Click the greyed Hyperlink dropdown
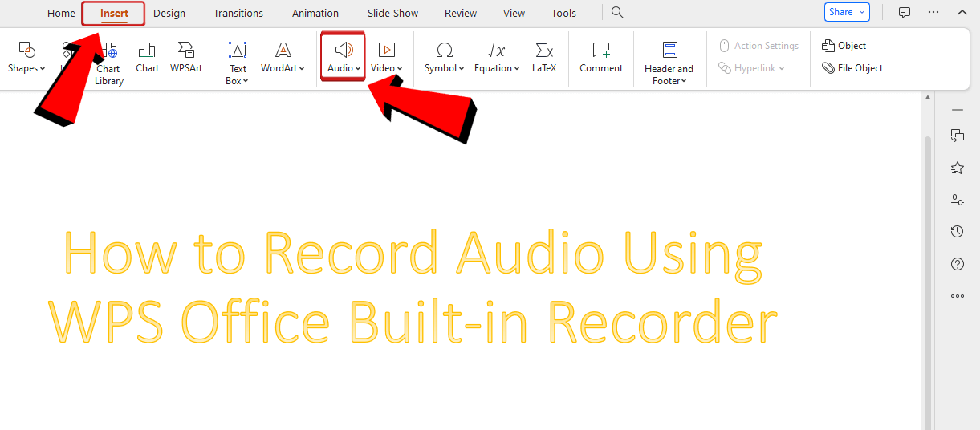Image resolution: width=980 pixels, height=430 pixels. coord(751,68)
